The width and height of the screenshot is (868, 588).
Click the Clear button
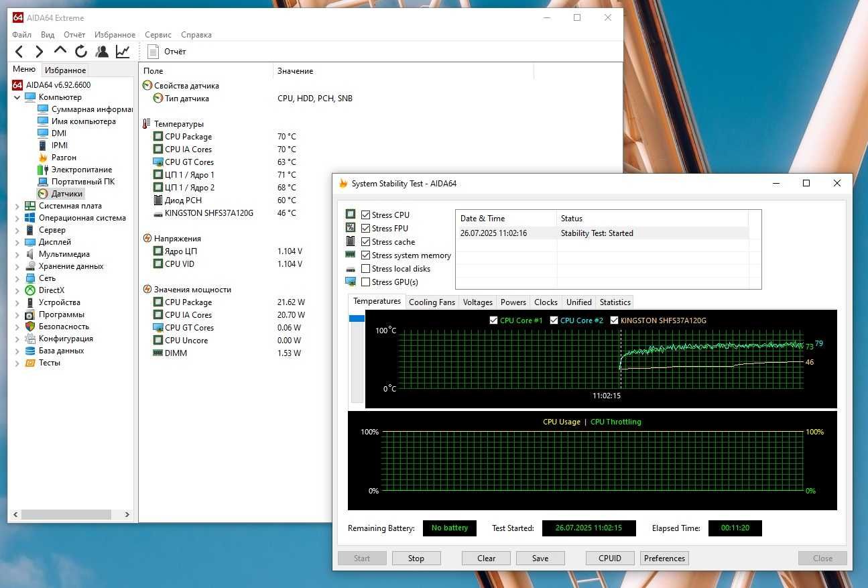pos(487,558)
